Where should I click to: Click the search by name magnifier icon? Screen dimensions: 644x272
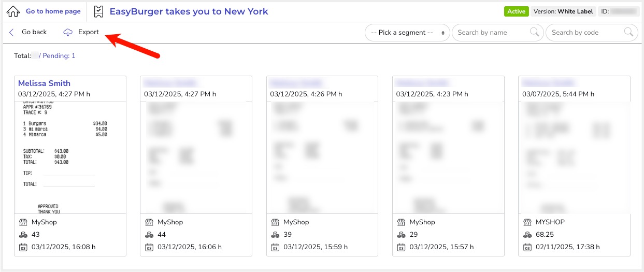coord(534,32)
